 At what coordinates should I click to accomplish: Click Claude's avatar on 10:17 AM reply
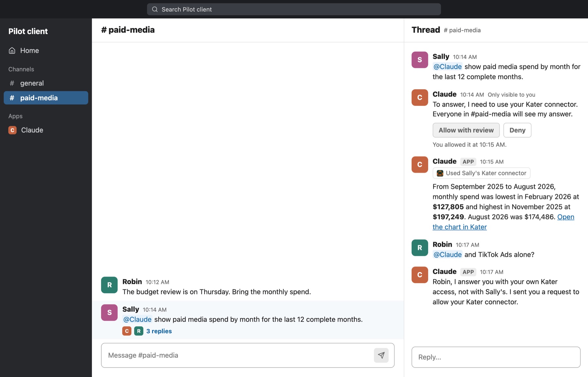(x=420, y=275)
